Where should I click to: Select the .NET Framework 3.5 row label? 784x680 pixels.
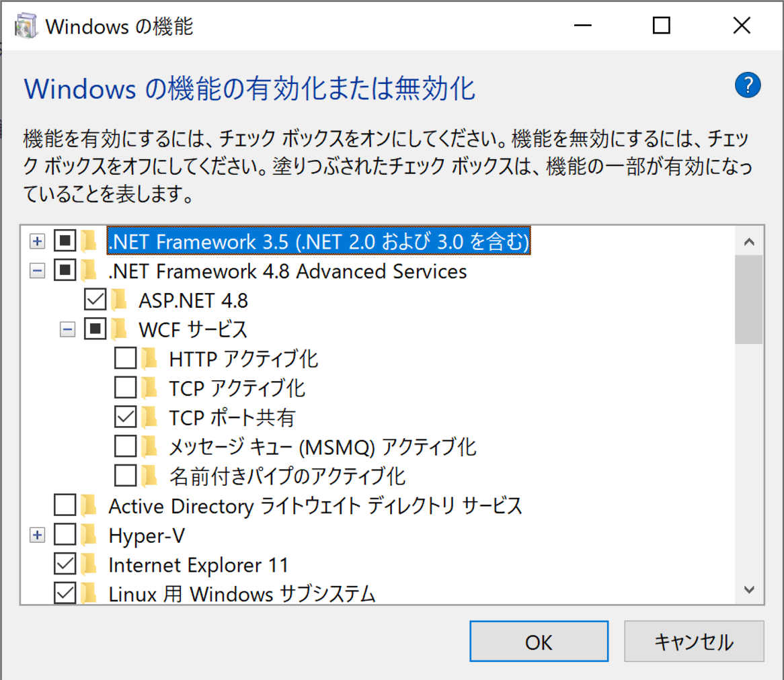point(319,241)
